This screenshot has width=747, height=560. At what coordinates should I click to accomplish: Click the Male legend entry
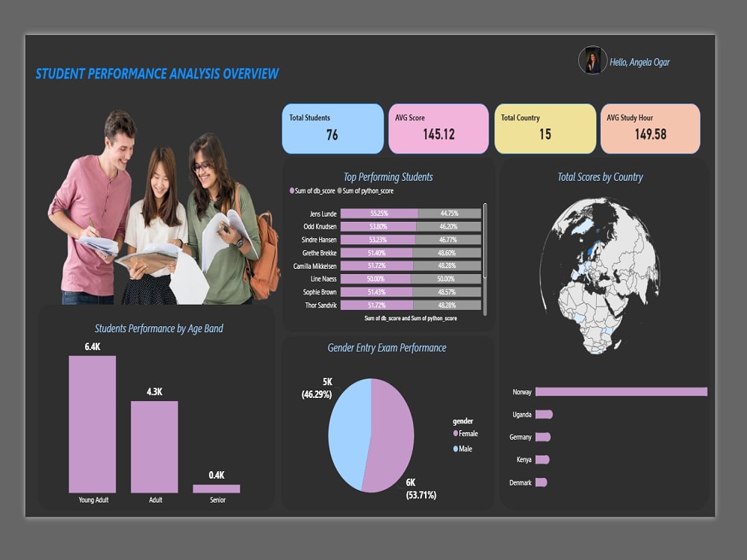(x=462, y=449)
